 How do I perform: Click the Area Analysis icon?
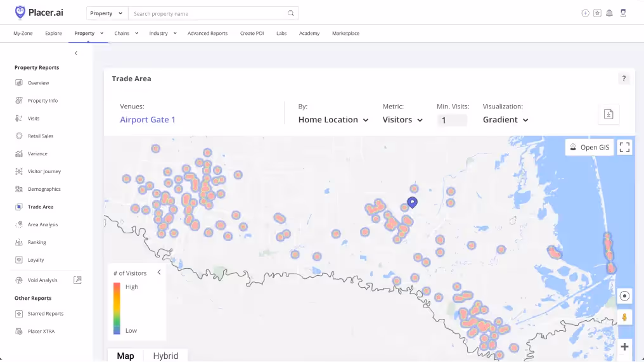19,224
